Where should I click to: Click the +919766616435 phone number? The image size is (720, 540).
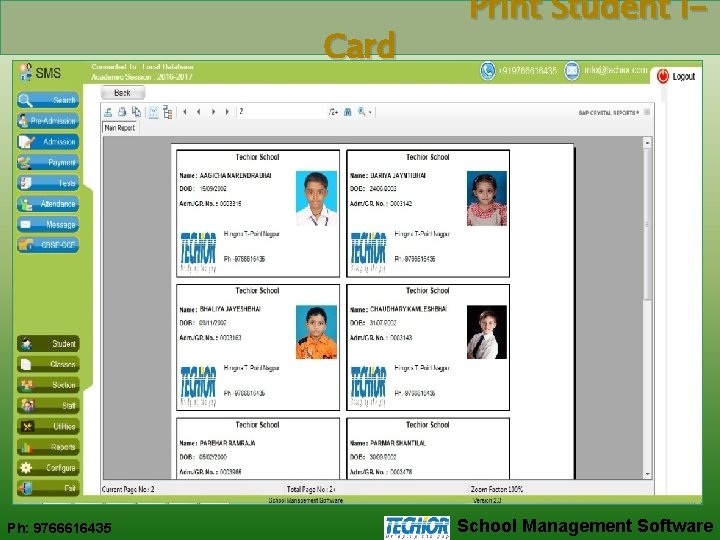point(528,71)
